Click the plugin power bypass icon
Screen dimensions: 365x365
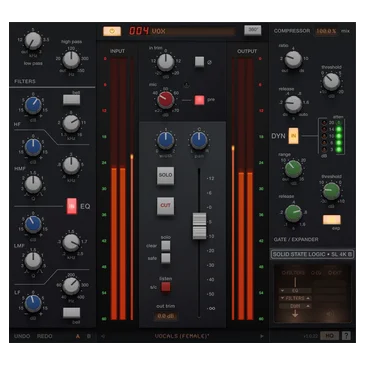point(112,31)
